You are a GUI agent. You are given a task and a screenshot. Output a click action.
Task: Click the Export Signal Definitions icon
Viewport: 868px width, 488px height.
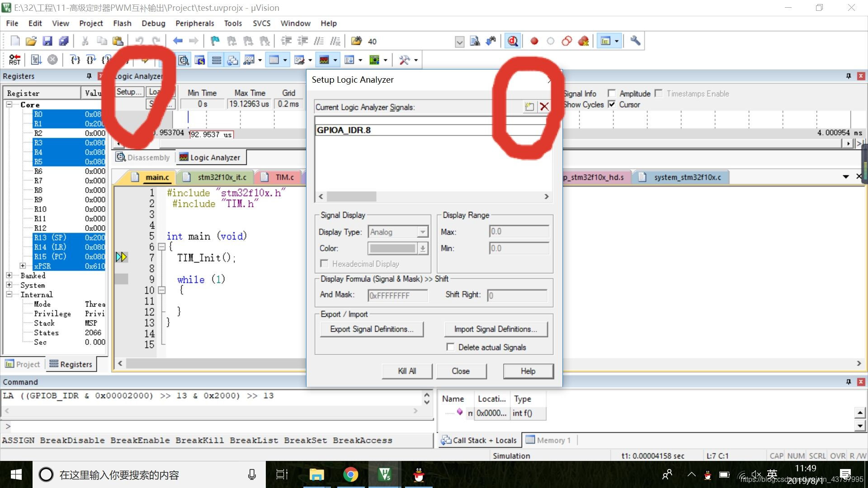click(x=371, y=329)
